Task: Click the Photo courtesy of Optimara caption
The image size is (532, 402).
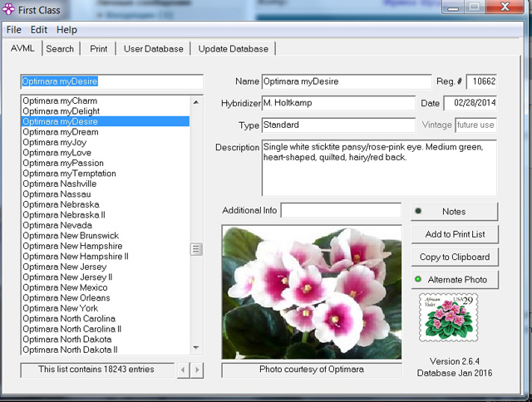Action: pyautogui.click(x=312, y=369)
